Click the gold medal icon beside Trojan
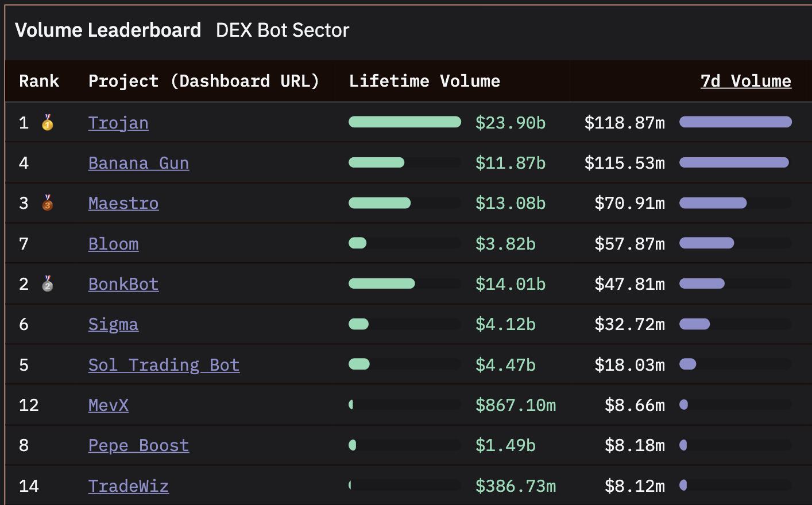The image size is (812, 505). click(48, 122)
